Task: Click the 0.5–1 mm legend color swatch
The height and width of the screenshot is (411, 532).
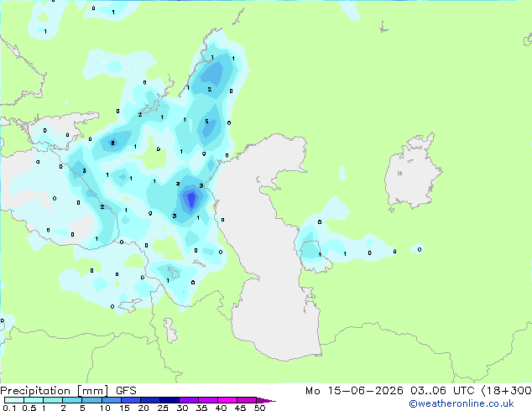Action: (34, 400)
